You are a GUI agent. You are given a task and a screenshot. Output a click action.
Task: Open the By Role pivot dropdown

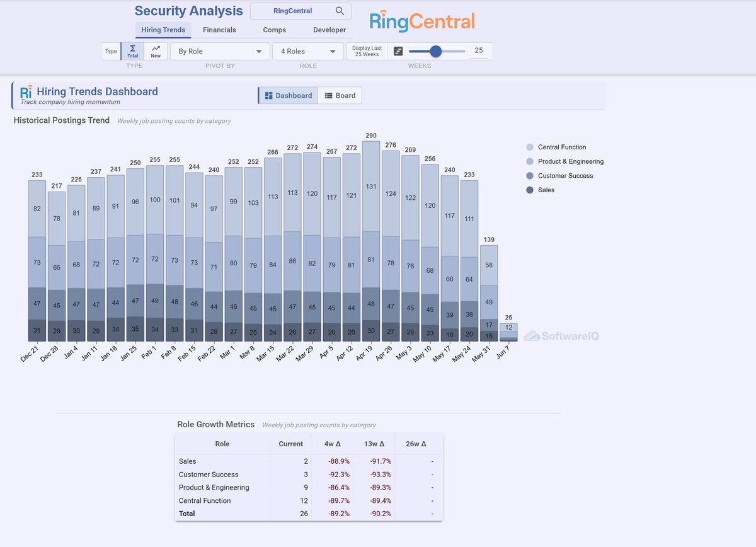click(220, 51)
